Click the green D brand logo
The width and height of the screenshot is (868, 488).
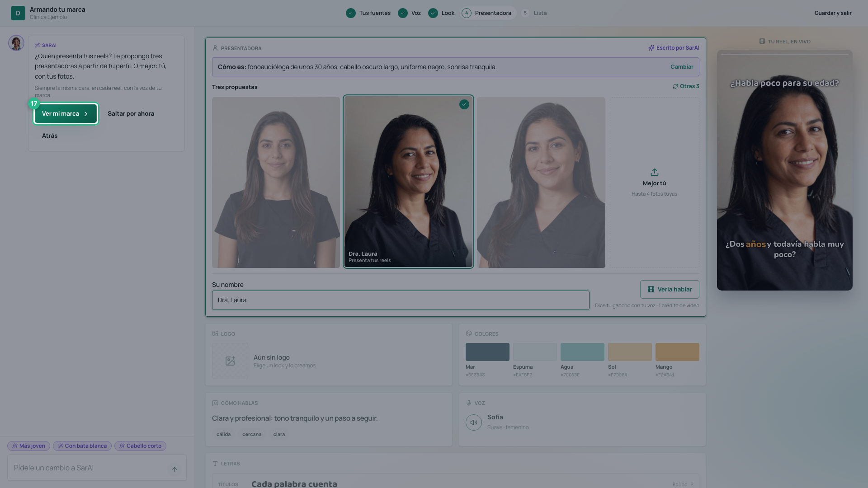coord(18,13)
